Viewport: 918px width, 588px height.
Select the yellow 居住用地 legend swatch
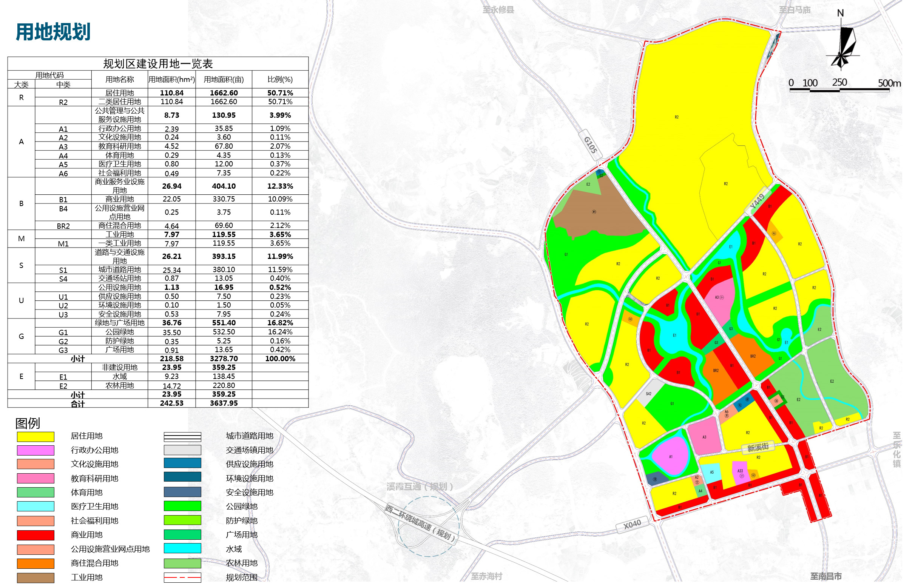(35, 437)
